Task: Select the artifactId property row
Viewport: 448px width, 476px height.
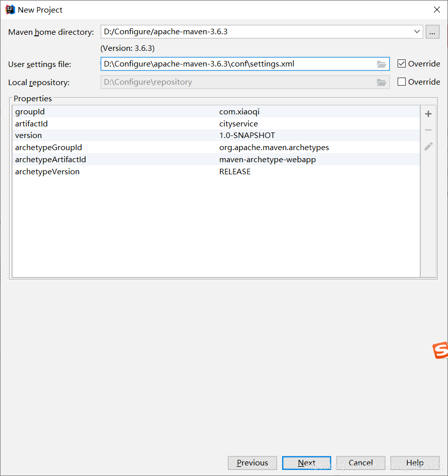Action: click(216, 123)
